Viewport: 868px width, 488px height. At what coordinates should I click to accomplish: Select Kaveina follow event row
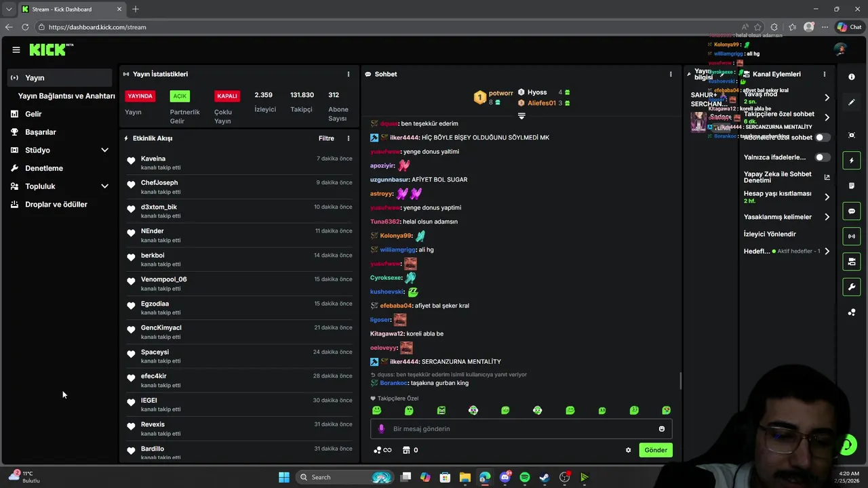click(239, 163)
